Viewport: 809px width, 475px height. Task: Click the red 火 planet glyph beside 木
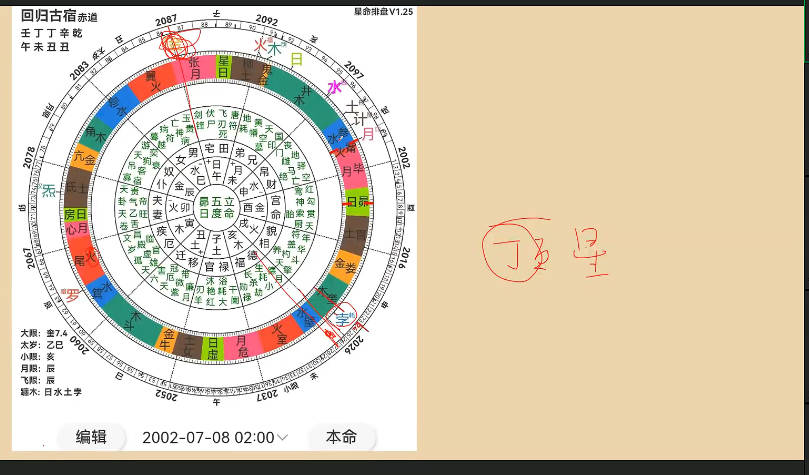(260, 45)
